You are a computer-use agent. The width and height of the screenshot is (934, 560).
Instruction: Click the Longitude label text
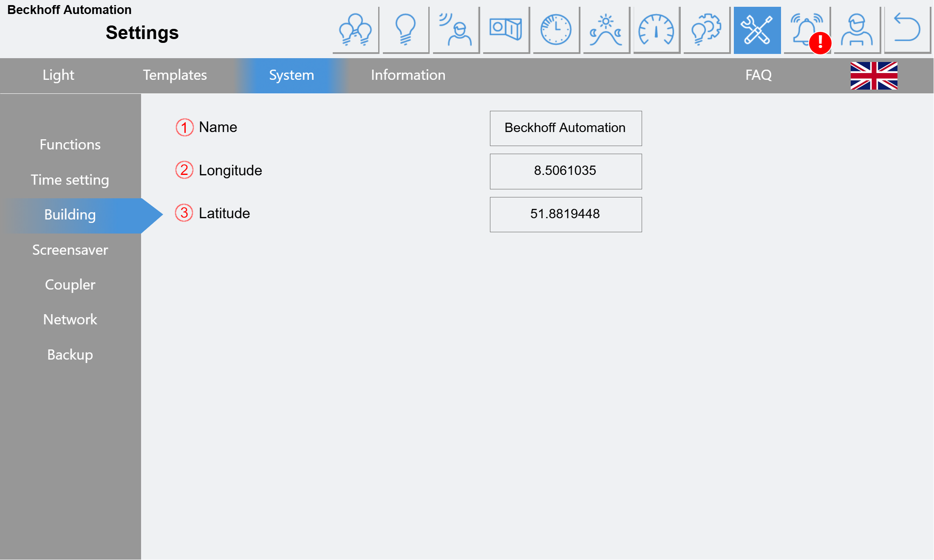click(x=230, y=171)
